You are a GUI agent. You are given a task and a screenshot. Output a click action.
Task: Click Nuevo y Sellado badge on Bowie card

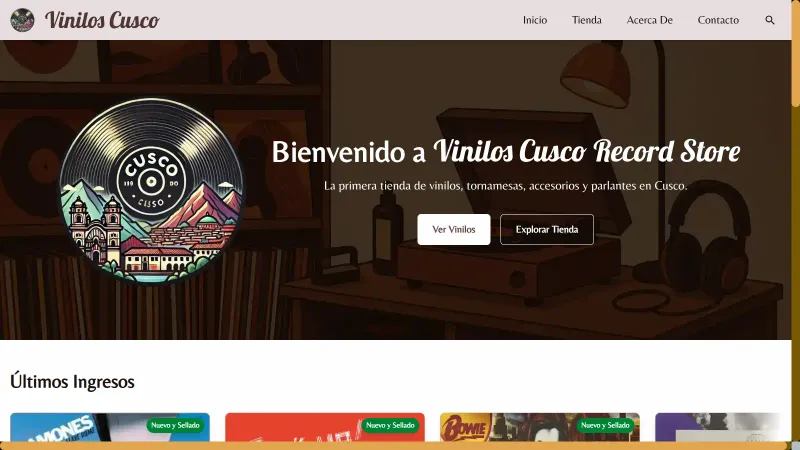pos(605,425)
